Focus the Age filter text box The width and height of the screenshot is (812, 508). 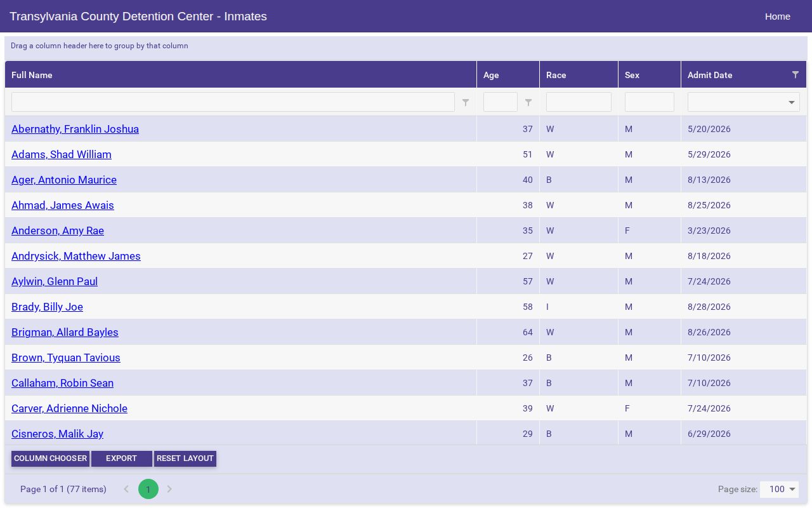pyautogui.click(x=501, y=102)
